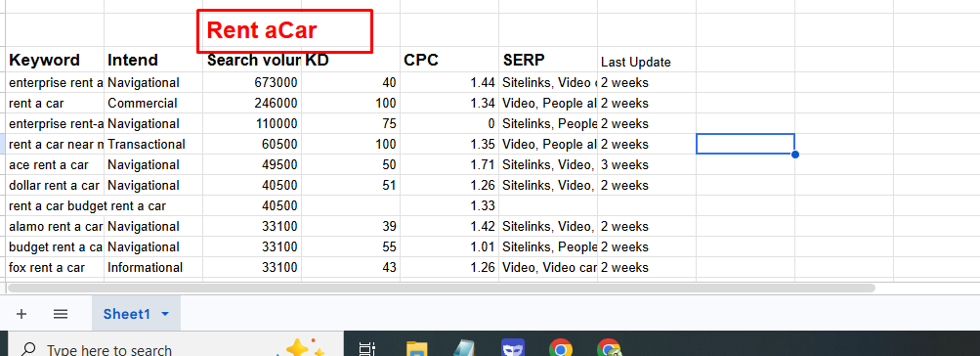Open File Explorer from the taskbar
Screen dimensions: 980x356
coord(416,348)
